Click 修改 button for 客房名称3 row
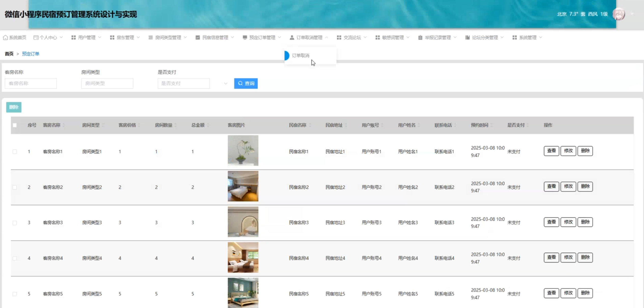644x308 pixels. pos(568,222)
